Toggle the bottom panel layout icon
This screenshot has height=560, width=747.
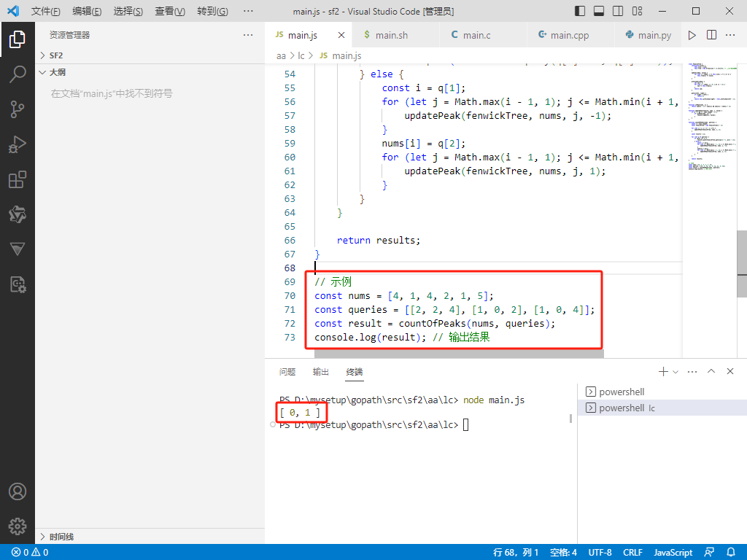pos(599,11)
